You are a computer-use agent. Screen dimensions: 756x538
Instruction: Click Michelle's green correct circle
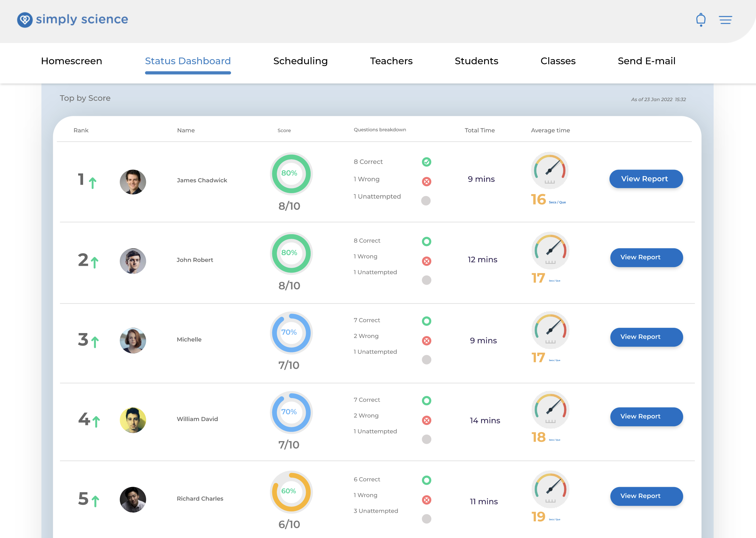coord(427,321)
